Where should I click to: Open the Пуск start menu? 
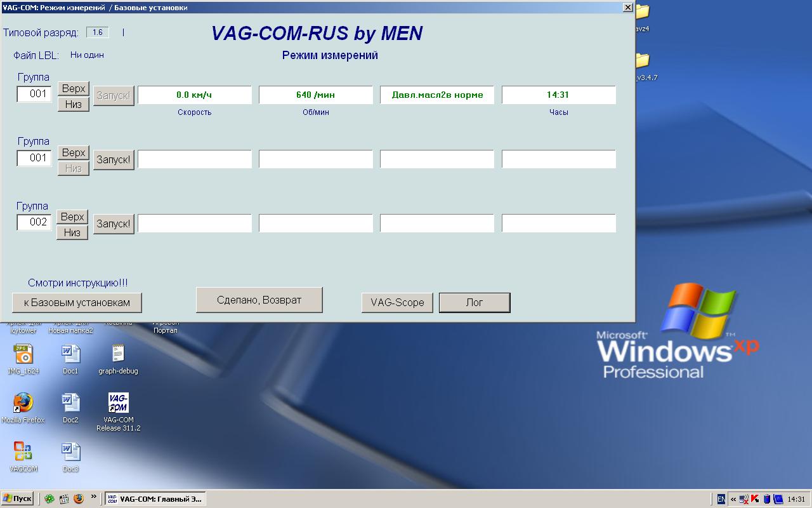pyautogui.click(x=18, y=499)
